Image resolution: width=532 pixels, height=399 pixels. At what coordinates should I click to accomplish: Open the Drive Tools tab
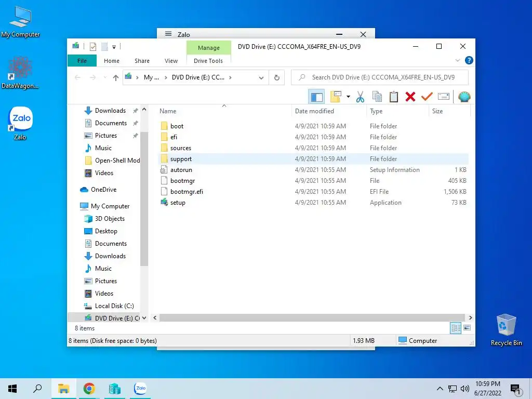tap(208, 61)
